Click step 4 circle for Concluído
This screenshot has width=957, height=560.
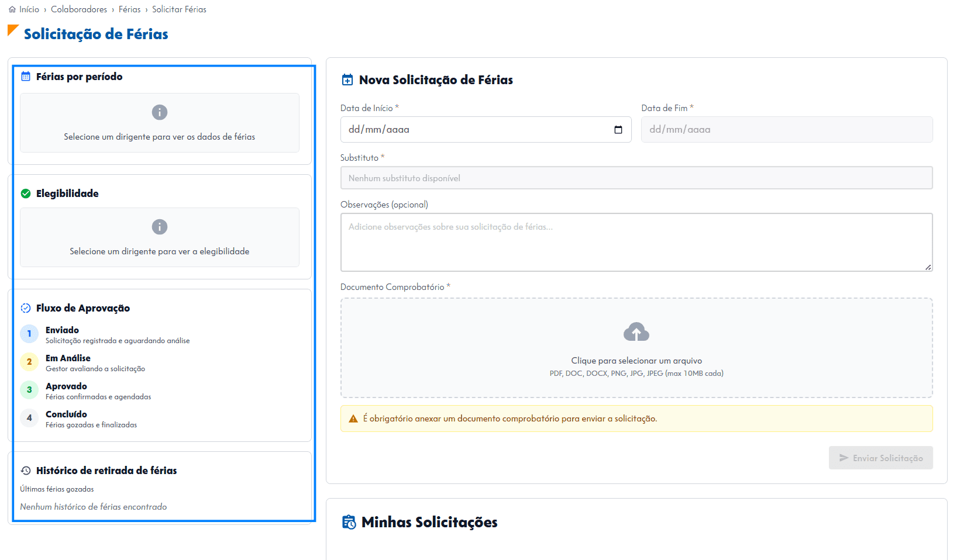[29, 418]
